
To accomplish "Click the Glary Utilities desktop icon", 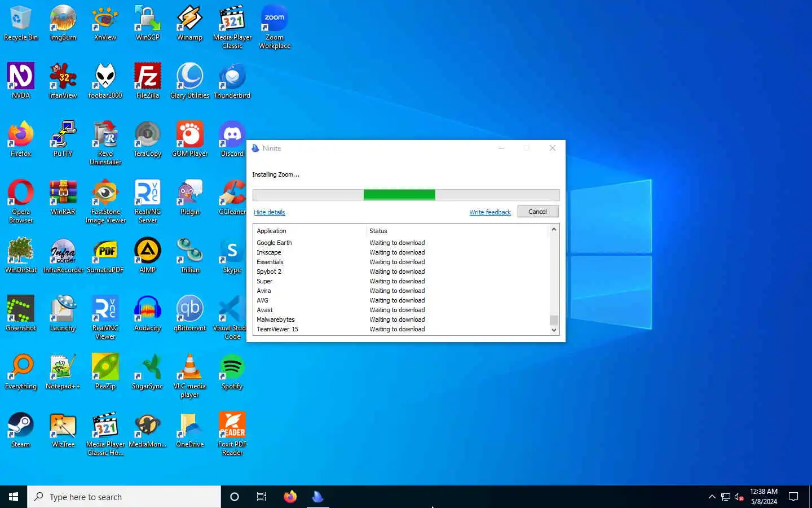I will click(189, 81).
